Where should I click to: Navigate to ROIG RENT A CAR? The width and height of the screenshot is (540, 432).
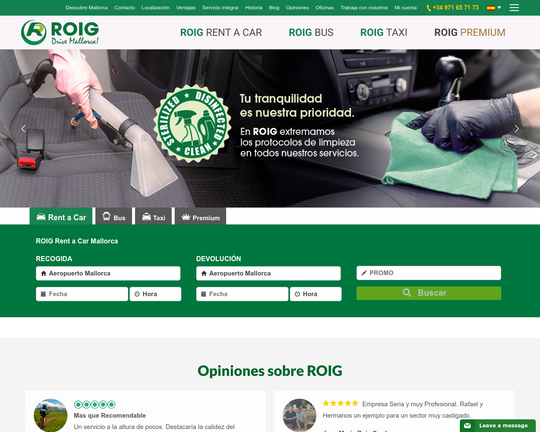[x=221, y=32]
